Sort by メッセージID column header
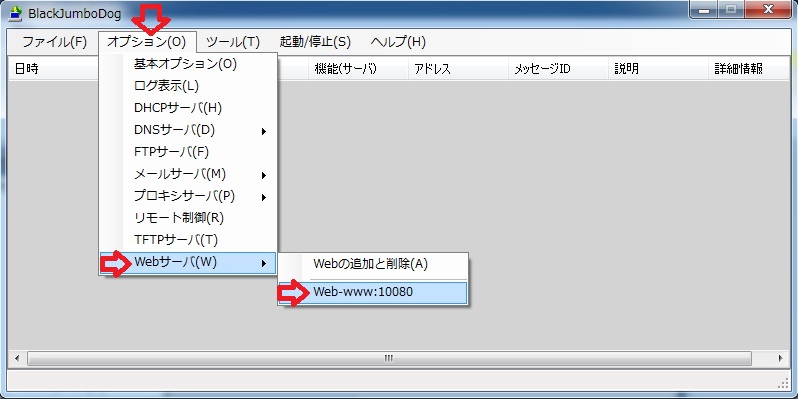This screenshot has height=399, width=798. 558,69
